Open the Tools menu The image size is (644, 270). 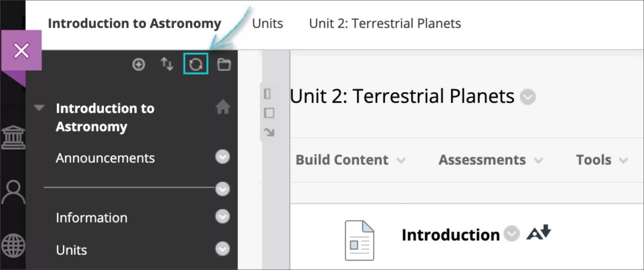[x=602, y=160]
